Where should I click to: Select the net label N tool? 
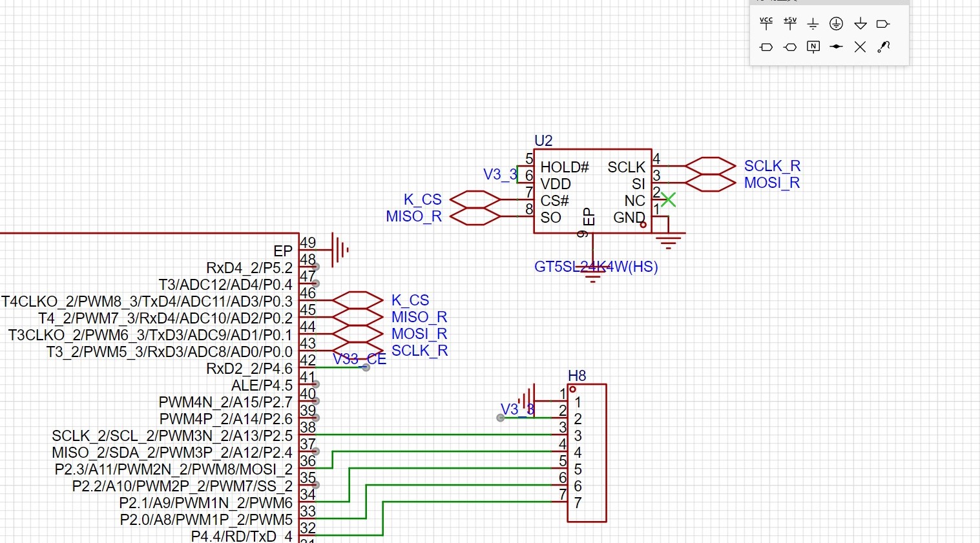[x=813, y=46]
